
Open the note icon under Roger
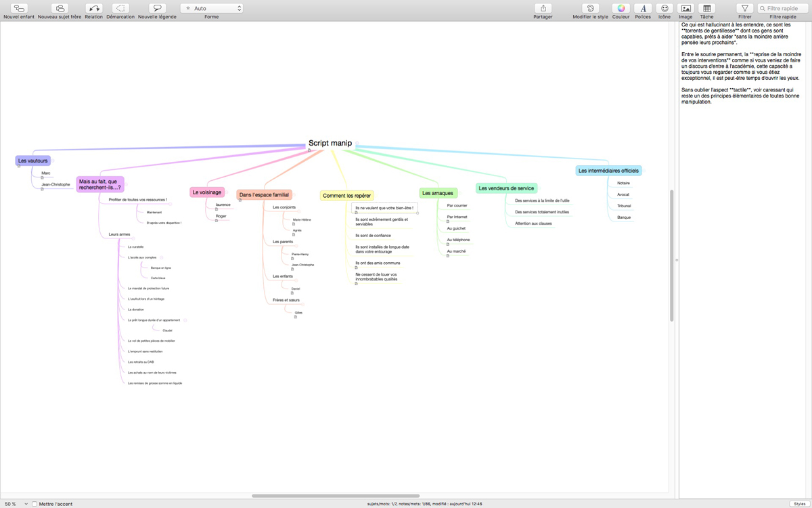[217, 221]
